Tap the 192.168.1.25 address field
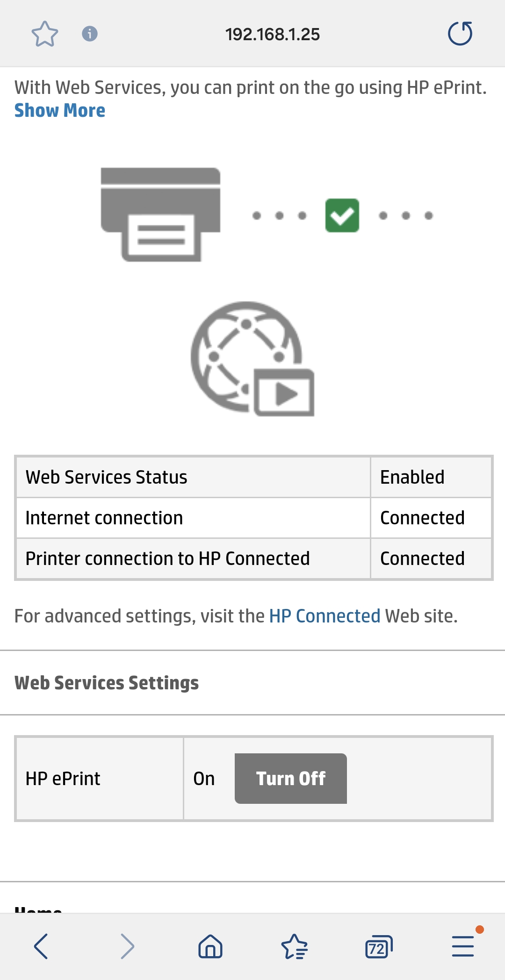Screen dimensions: 505x980 [272, 34]
